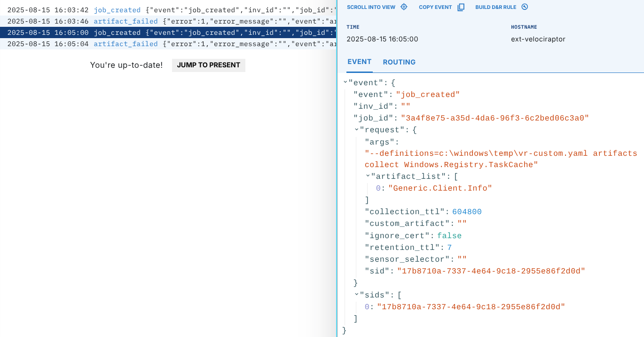This screenshot has width=644, height=337.
Task: Click the job_id value string
Action: point(495,118)
